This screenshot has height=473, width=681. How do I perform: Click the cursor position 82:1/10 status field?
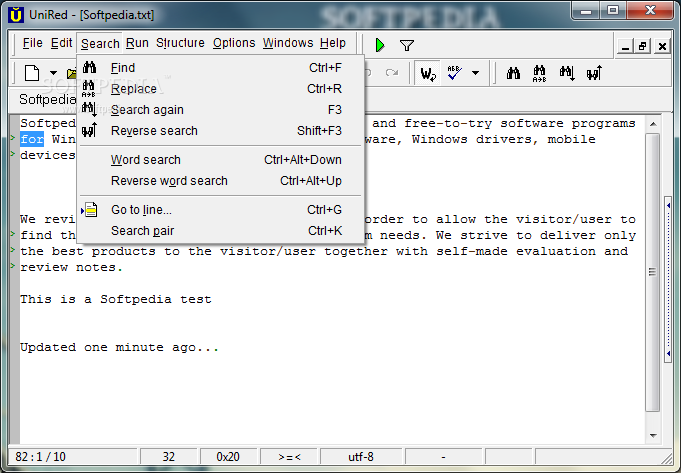[73, 457]
